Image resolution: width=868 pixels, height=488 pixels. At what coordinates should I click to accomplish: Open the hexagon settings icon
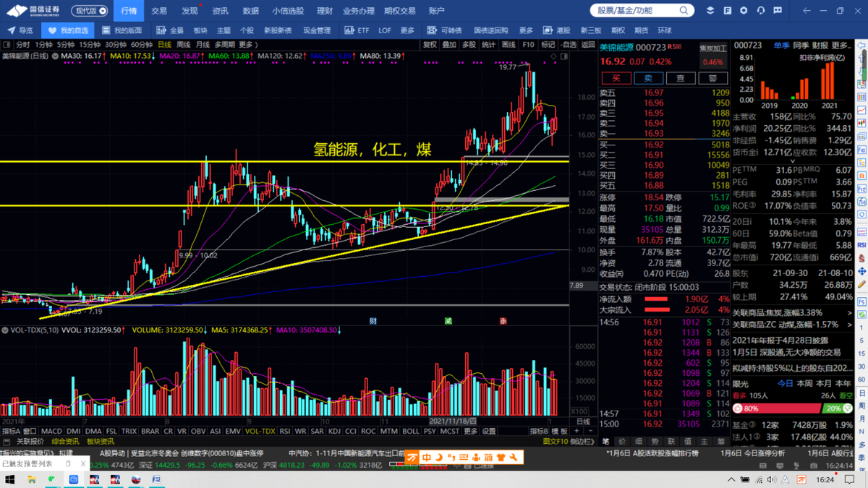coord(744,11)
